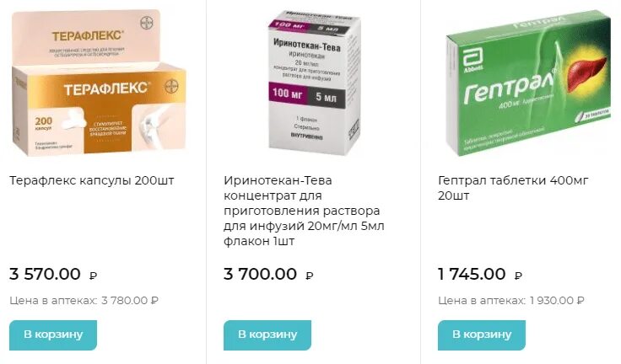This screenshot has width=621, height=364.
Task: Open Иринотекан-Тева концентрат product title
Action: click(x=304, y=211)
